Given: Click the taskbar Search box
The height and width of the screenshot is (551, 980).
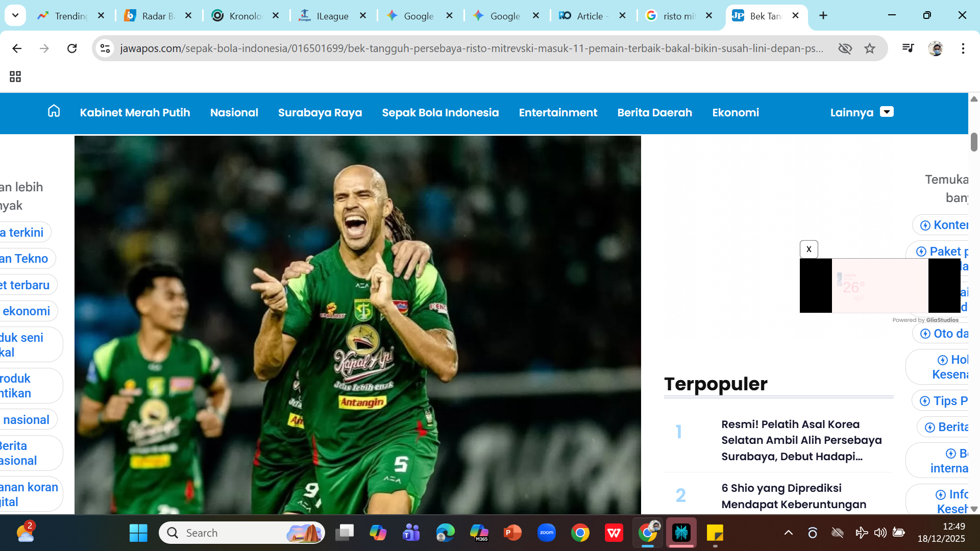Looking at the screenshot, I should click(242, 533).
